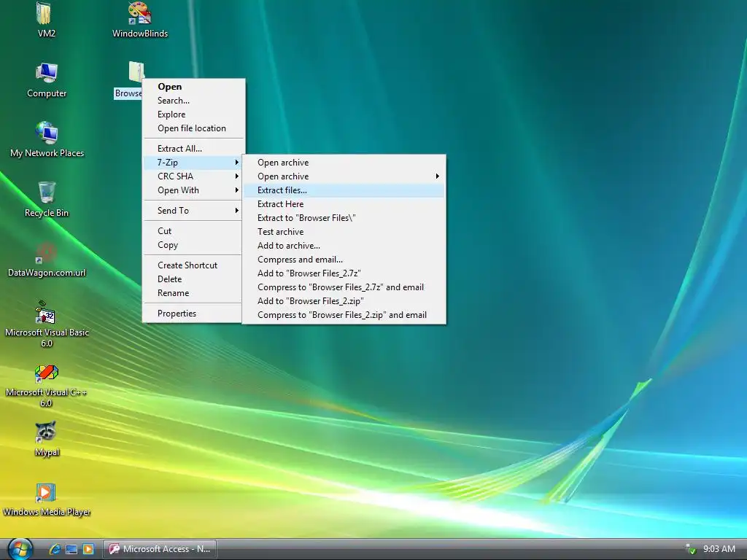The width and height of the screenshot is (747, 560).
Task: Choose Rename from the context menu
Action: click(194, 293)
